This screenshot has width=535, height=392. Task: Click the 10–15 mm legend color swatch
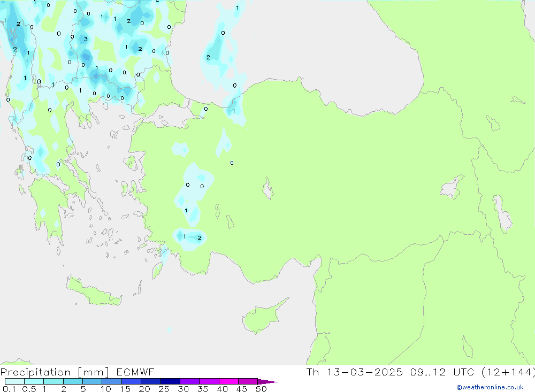tap(112, 381)
